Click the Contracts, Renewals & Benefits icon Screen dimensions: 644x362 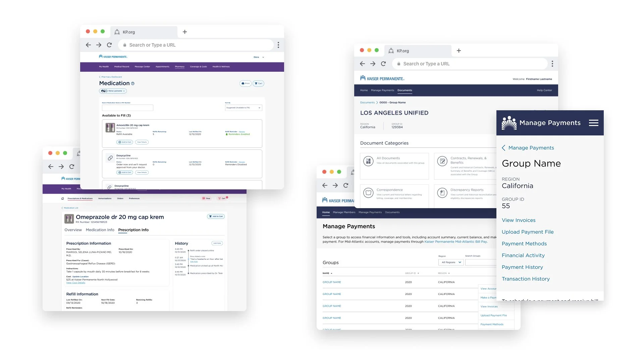[442, 161]
